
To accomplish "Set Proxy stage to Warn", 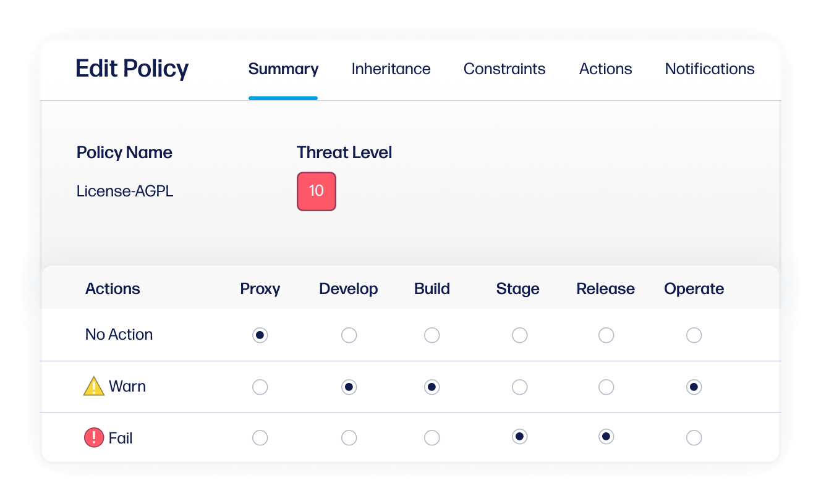I will [260, 387].
